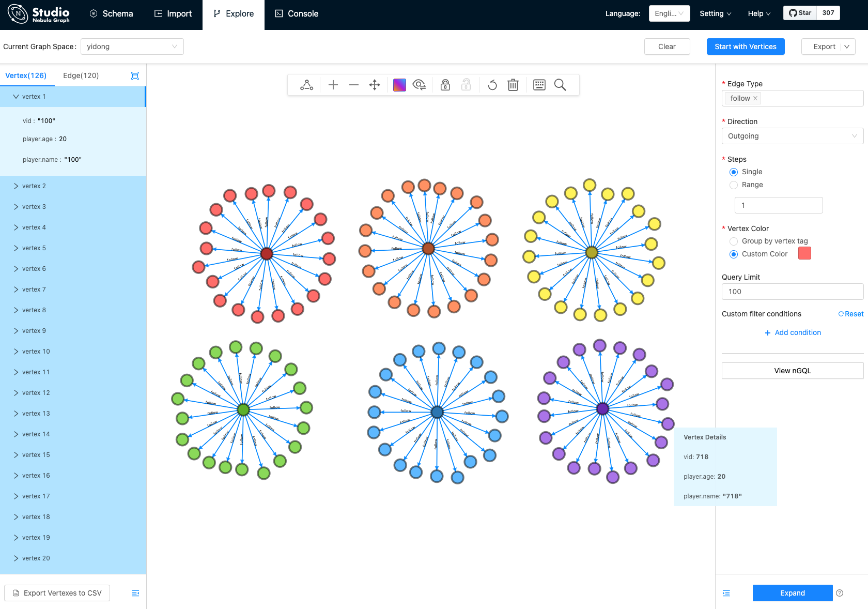Open the Help menu
This screenshot has height=609, width=868.
759,13
